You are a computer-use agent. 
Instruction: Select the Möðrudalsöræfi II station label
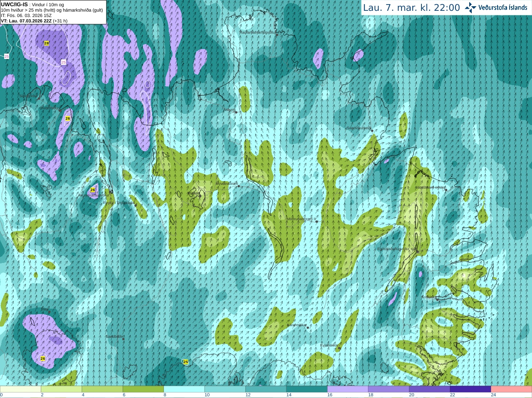pyautogui.click(x=301, y=219)
